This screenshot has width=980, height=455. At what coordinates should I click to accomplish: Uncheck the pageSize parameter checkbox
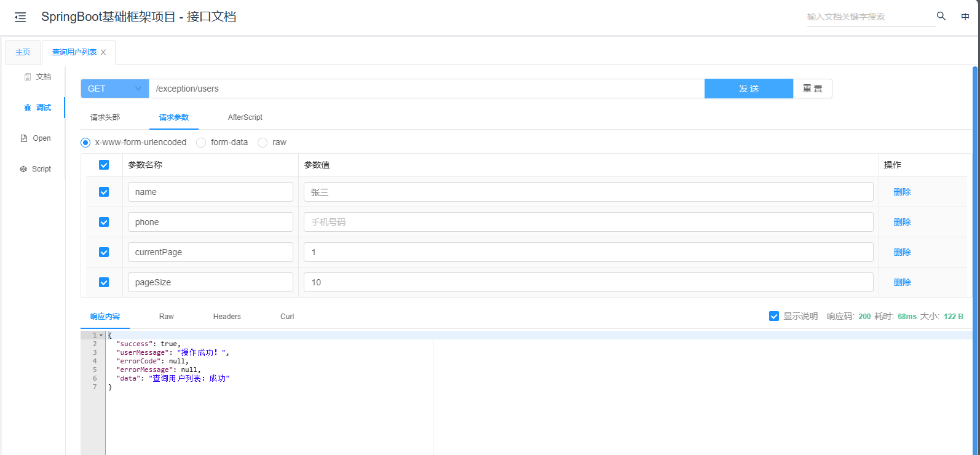click(104, 282)
